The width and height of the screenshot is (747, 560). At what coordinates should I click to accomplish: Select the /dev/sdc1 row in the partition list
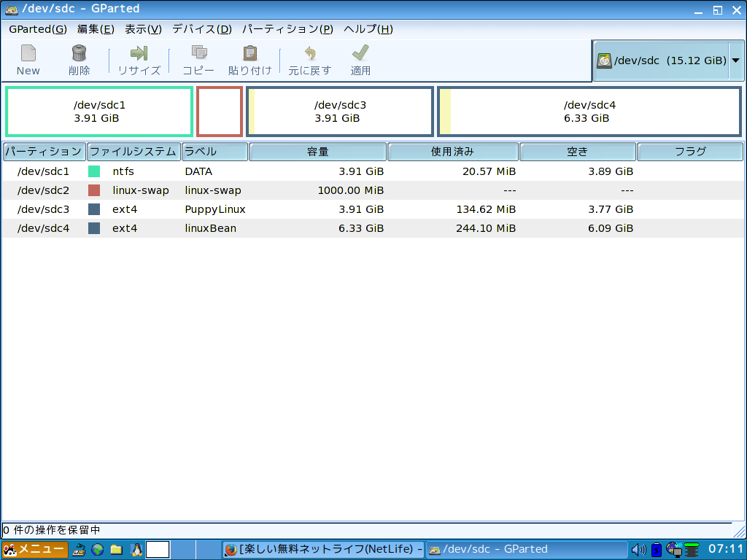click(x=373, y=171)
